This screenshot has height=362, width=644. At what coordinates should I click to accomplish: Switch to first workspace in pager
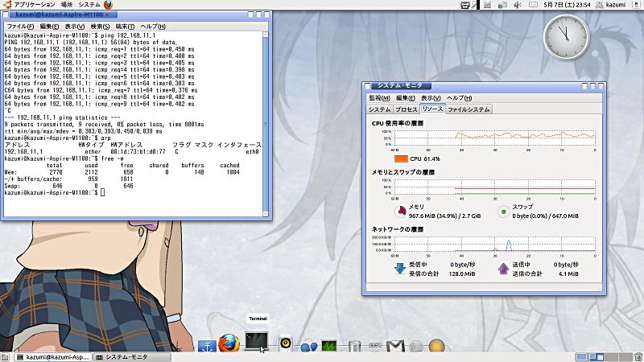point(581,357)
